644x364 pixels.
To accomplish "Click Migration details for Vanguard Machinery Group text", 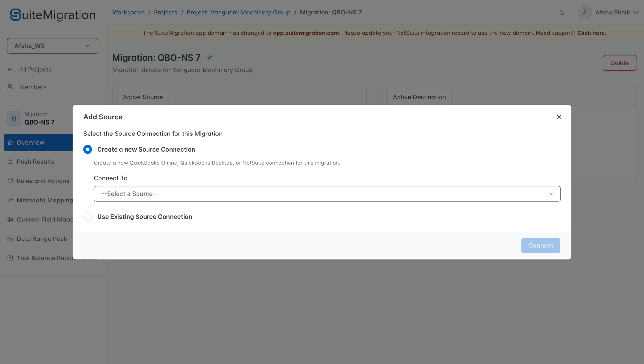I will pyautogui.click(x=182, y=70).
